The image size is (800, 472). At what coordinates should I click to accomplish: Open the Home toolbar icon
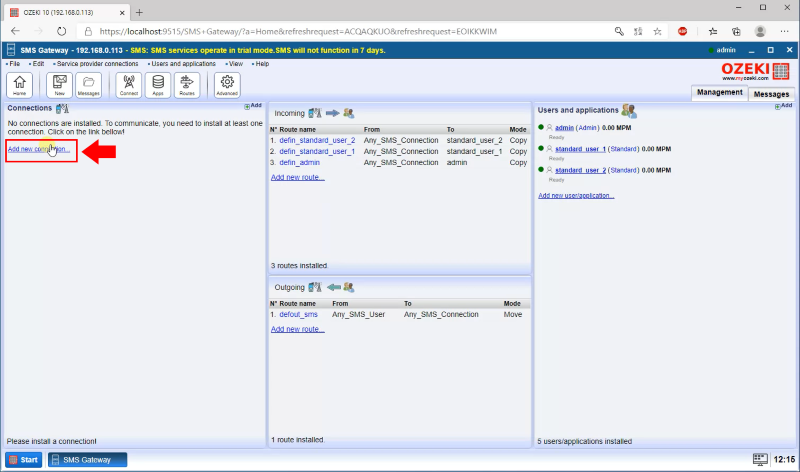(x=19, y=85)
